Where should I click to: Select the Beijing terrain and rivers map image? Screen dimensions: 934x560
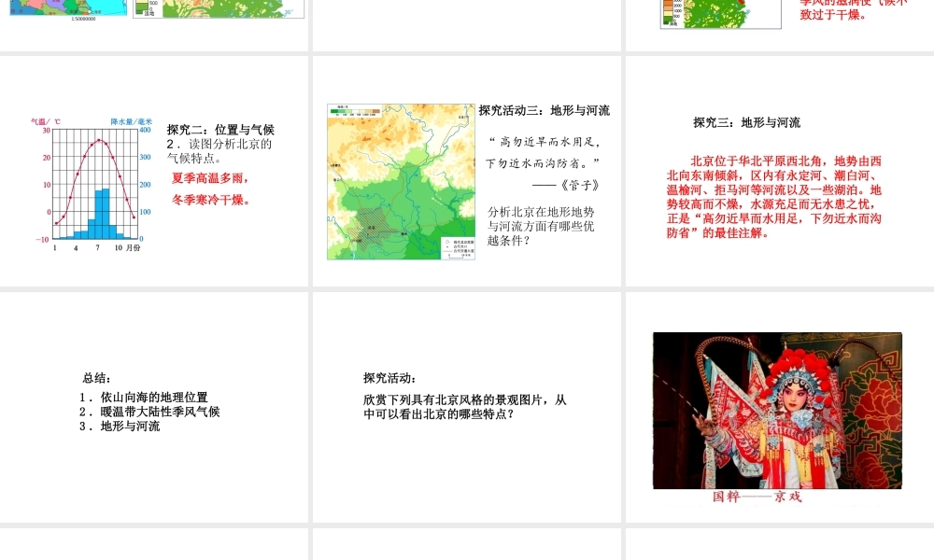[x=401, y=182]
